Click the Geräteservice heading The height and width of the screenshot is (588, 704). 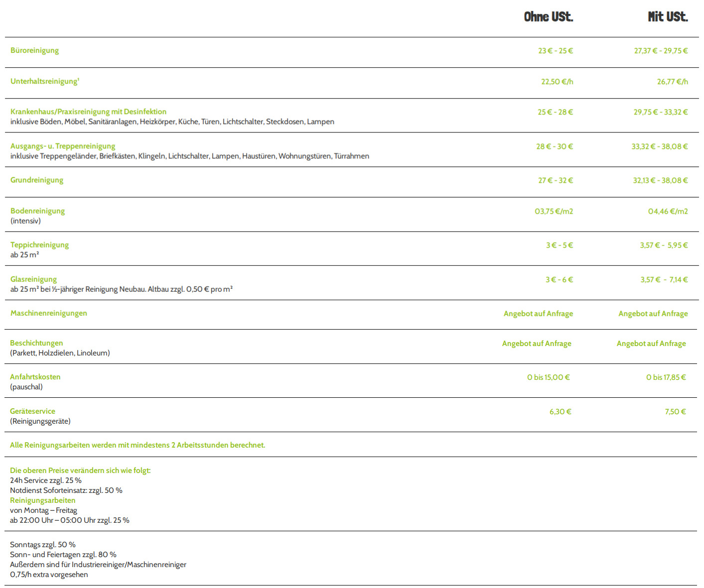pos(32,411)
